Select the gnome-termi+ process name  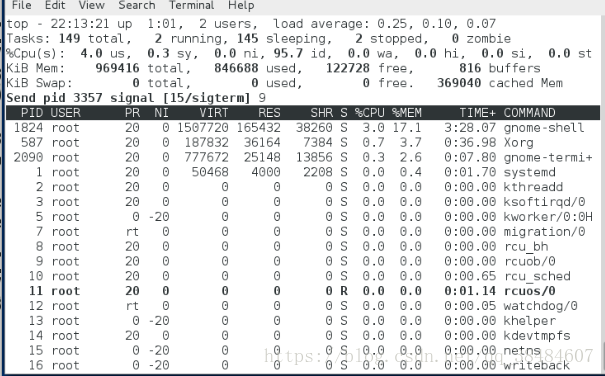(548, 158)
